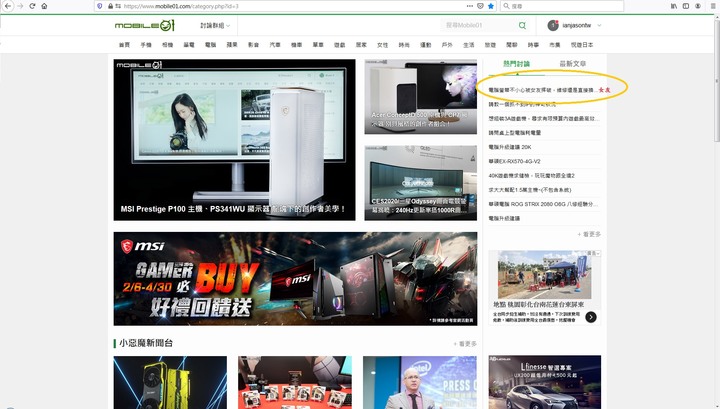This screenshot has width=720, height=409.
Task: Show the sidebar with the sidebars icon
Action: (686, 6)
